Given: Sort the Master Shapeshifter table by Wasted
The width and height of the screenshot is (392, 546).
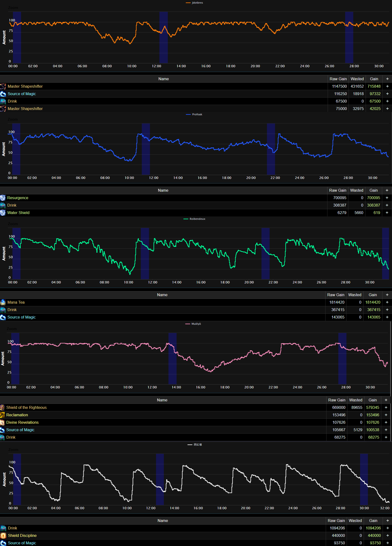Looking at the screenshot, I should [357, 79].
